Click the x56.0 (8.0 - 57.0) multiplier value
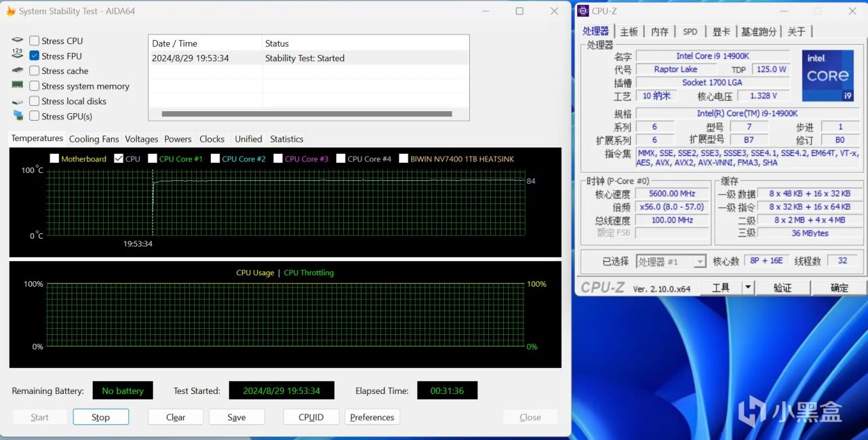The image size is (868, 440). point(672,207)
